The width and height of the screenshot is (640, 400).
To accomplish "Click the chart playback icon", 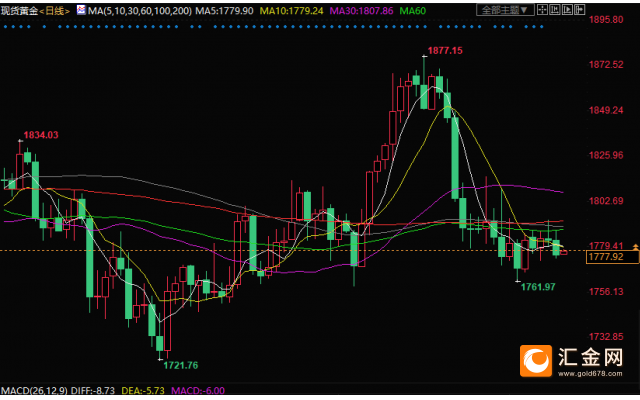I will click(x=567, y=10).
